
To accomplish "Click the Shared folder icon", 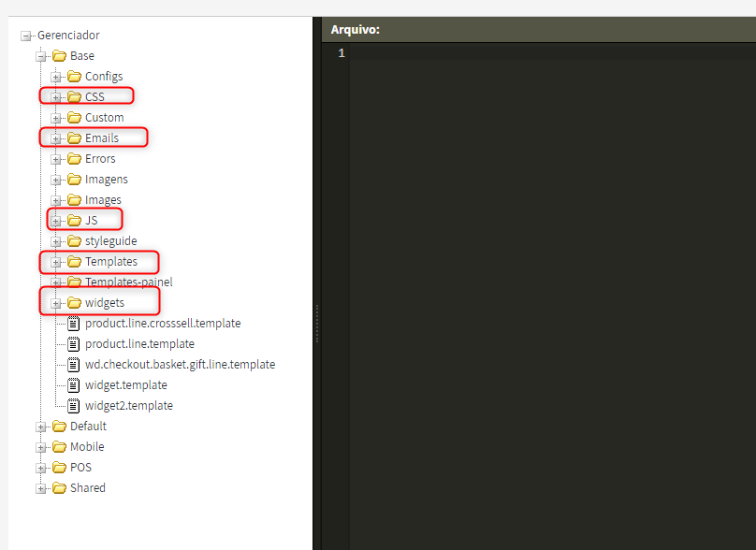I will tap(59, 488).
